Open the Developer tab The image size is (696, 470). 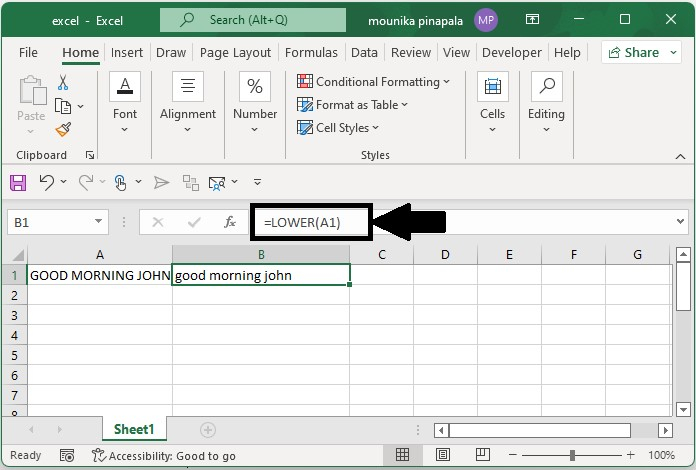(x=512, y=52)
